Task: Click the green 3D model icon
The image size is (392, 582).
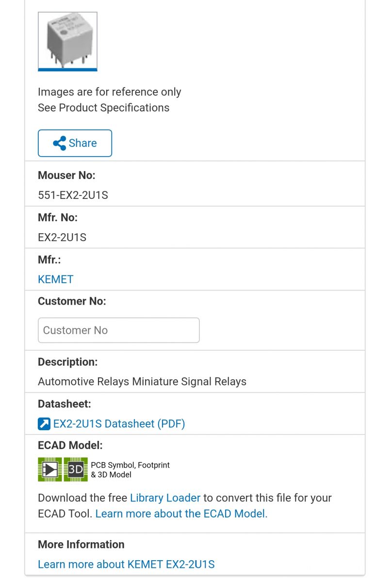Action: [76, 469]
